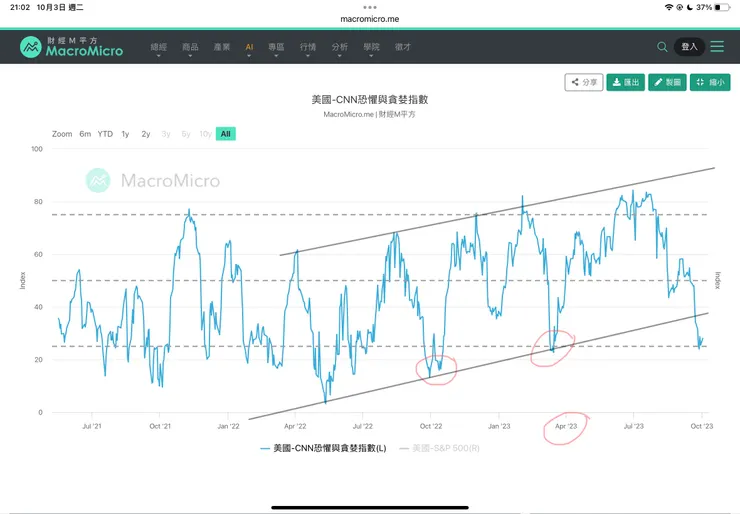Open the 總經 nav menu
This screenshot has width=740, height=514.
[x=159, y=47]
